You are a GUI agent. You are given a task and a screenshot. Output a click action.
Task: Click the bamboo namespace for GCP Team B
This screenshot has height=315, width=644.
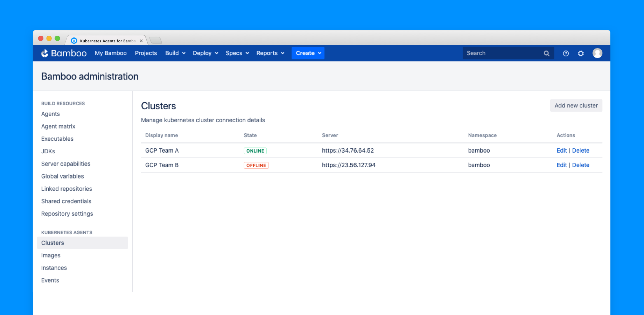479,165
